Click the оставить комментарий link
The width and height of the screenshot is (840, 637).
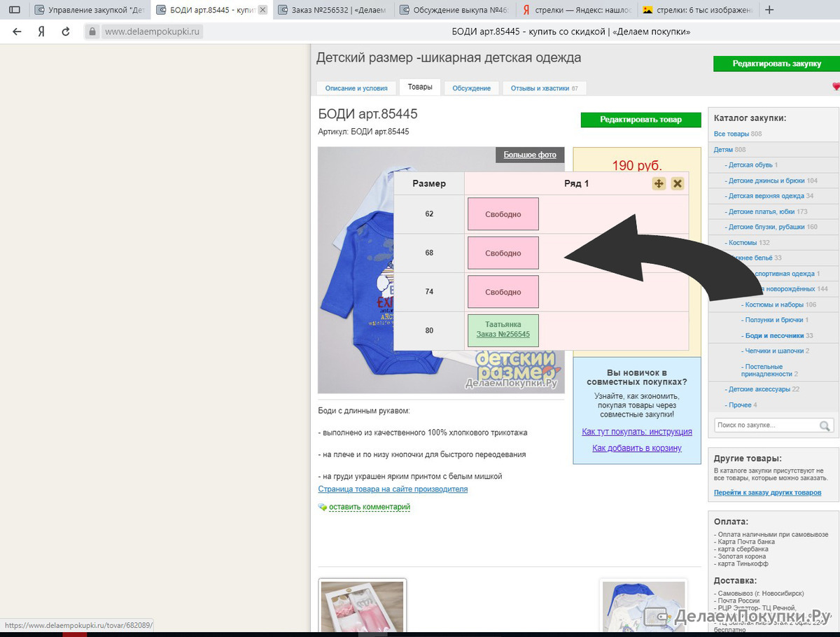[370, 507]
